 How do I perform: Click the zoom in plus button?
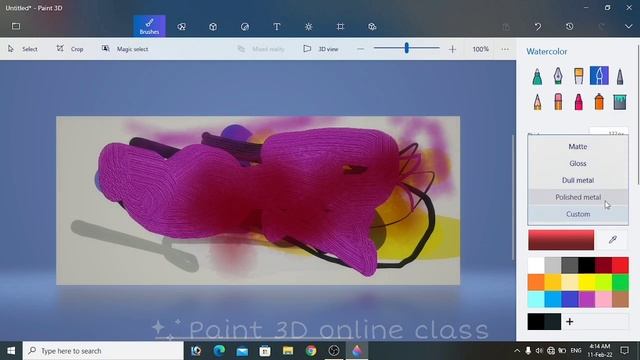[x=452, y=49]
